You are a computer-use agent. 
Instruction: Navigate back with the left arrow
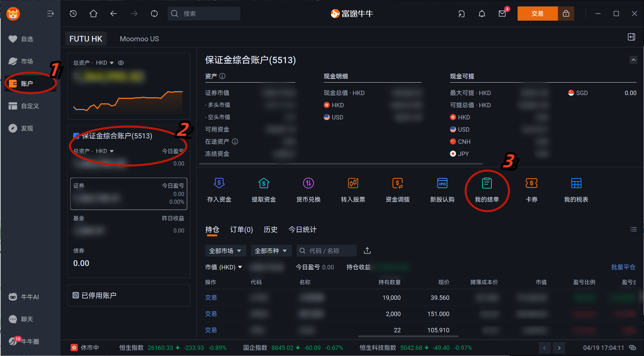click(114, 14)
